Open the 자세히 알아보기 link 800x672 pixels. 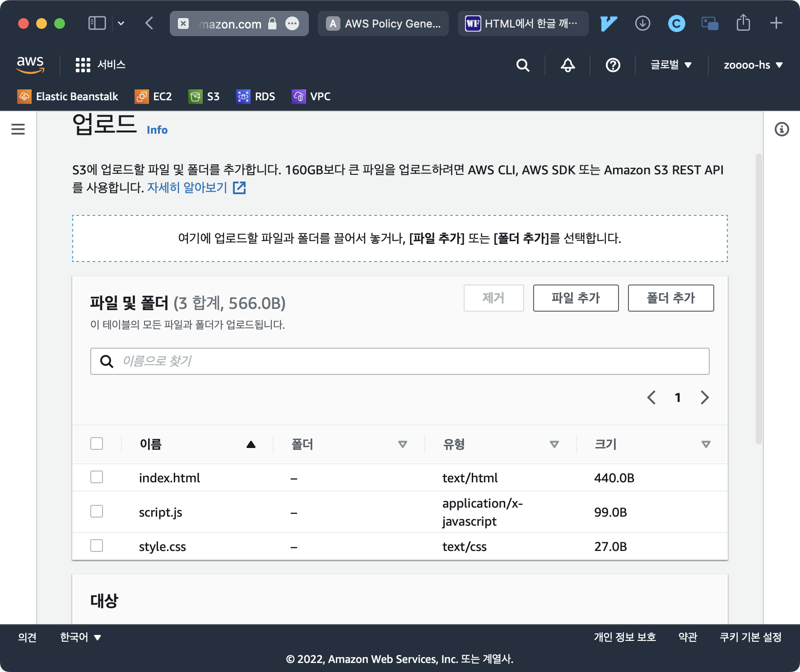pyautogui.click(x=187, y=187)
